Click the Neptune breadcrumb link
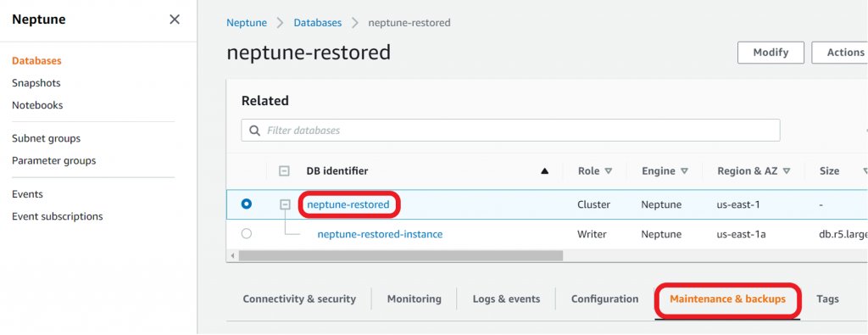868x335 pixels. pos(247,23)
